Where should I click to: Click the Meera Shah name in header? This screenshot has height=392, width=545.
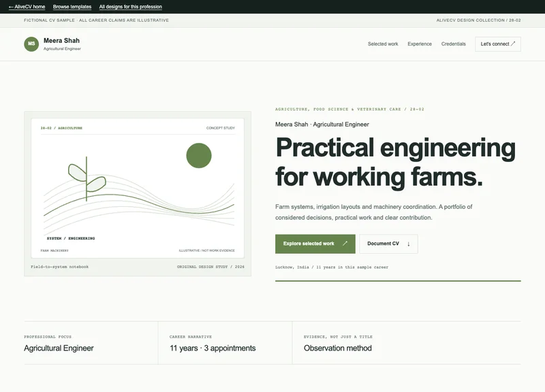[61, 41]
